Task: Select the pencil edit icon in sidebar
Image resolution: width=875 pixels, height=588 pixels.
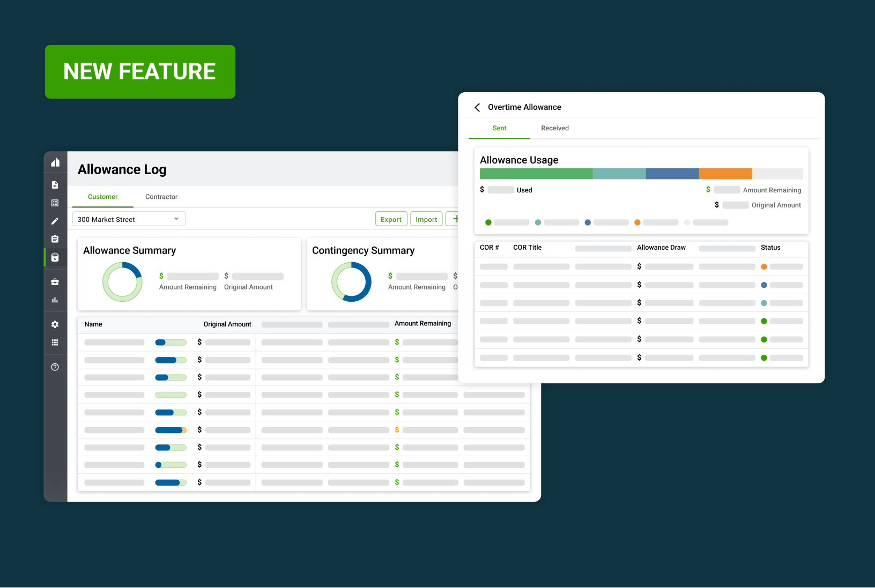Action: (55, 221)
